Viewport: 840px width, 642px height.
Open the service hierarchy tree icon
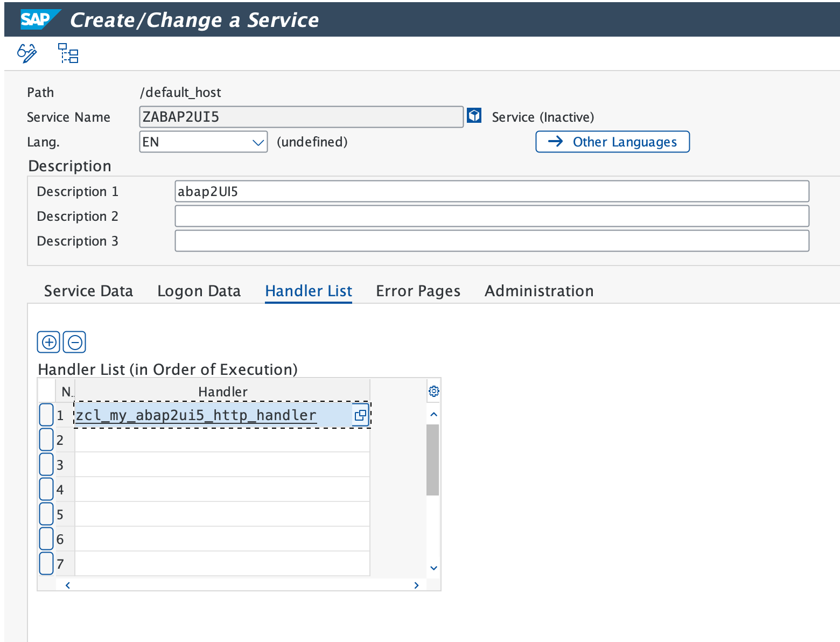[67, 53]
